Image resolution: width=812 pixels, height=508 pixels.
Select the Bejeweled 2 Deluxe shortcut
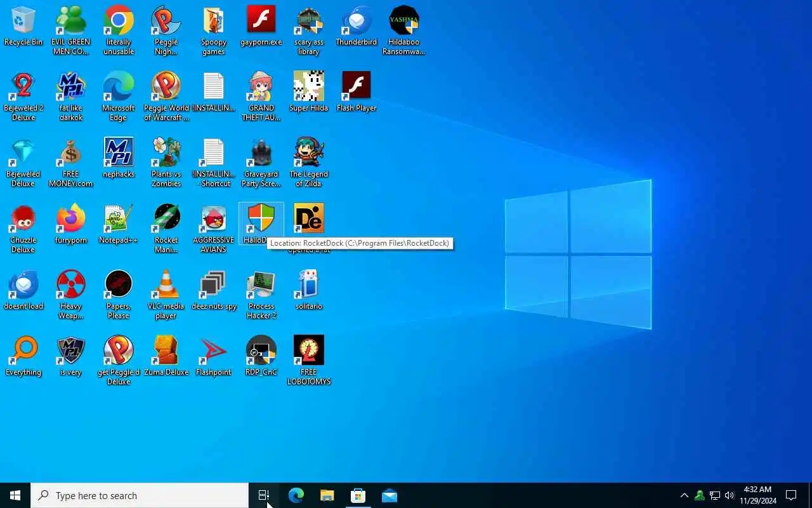point(23,97)
